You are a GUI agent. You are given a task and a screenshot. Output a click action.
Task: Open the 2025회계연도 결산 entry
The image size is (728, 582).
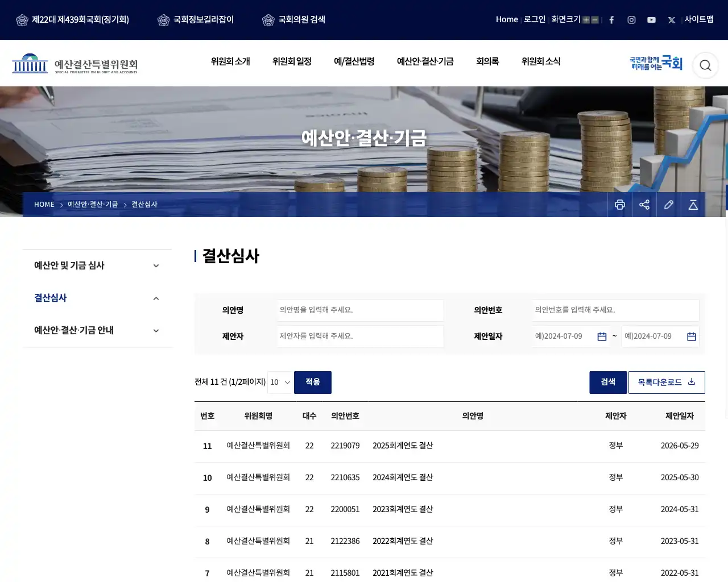tap(403, 446)
